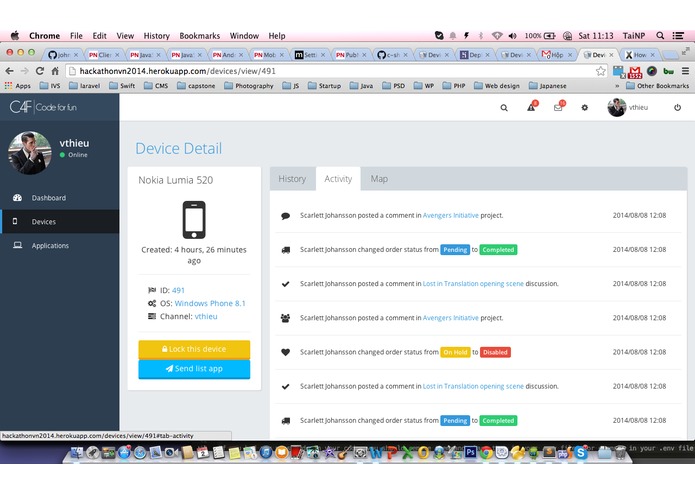Open the Startup bookmarks folder
This screenshot has height=494, width=695.
(324, 86)
